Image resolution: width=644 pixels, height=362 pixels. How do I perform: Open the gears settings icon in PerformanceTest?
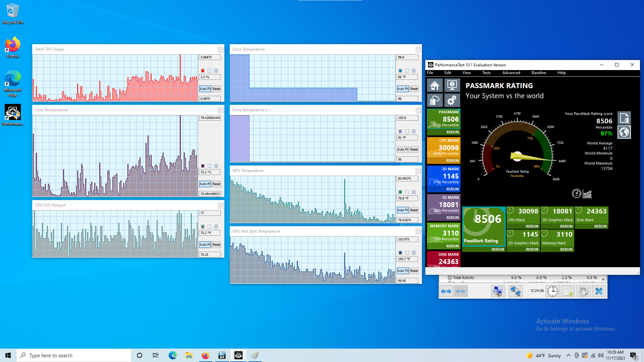coord(452,100)
